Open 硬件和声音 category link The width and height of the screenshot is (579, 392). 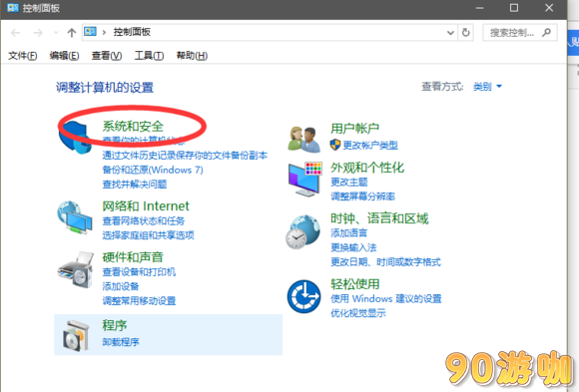(133, 257)
